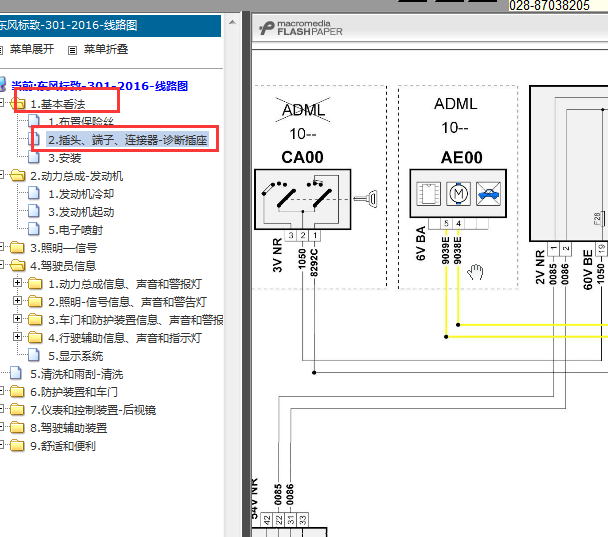Viewport: 608px width, 537px height.
Task: Click the 3V NR connector label
Action: pyautogui.click(x=277, y=256)
